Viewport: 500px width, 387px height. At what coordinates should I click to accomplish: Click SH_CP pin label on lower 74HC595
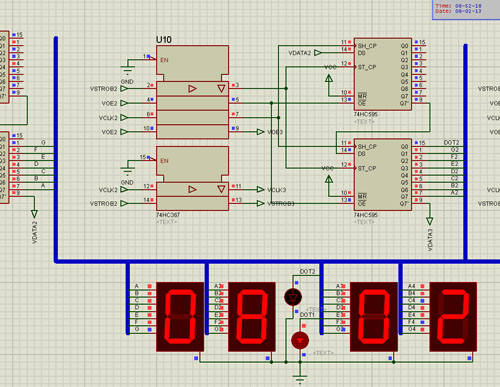[x=367, y=147]
